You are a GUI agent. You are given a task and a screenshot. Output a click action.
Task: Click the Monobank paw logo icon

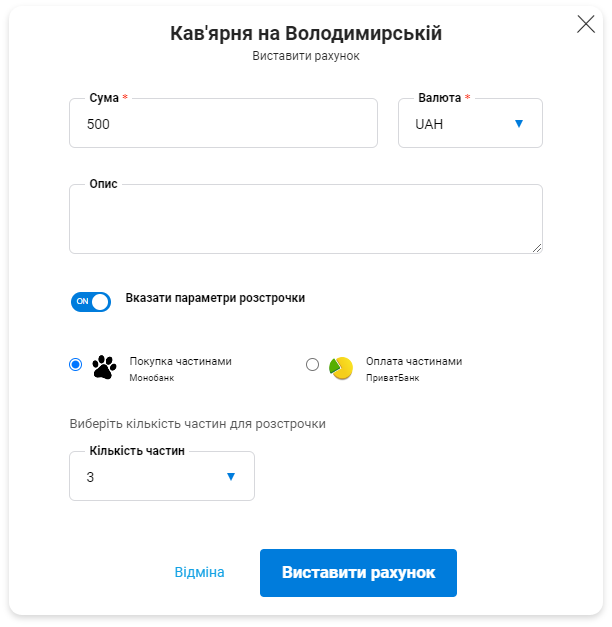104,367
